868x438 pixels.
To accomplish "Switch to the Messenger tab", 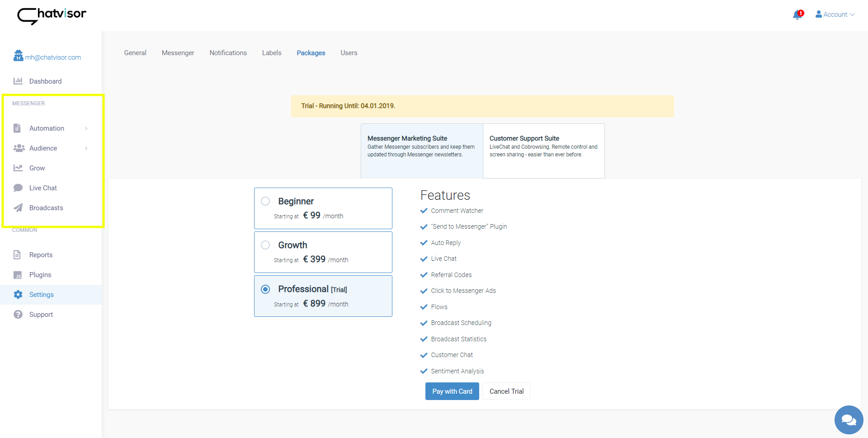I will click(x=178, y=53).
